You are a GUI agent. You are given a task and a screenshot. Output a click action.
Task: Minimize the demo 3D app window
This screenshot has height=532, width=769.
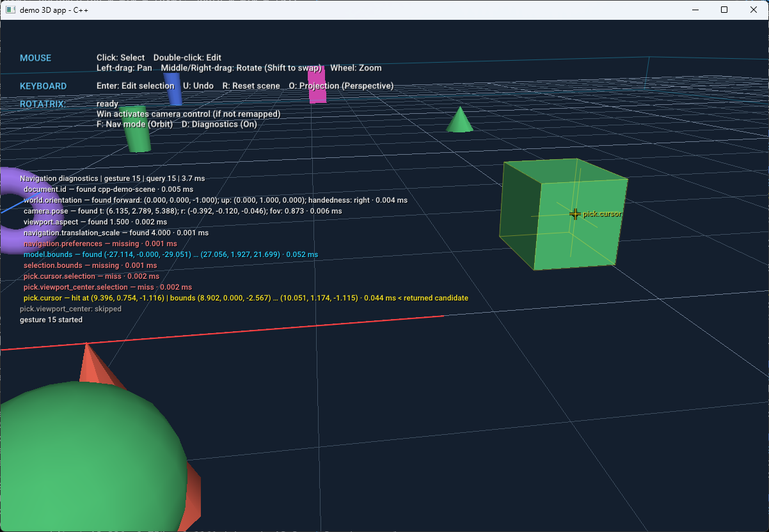click(695, 10)
